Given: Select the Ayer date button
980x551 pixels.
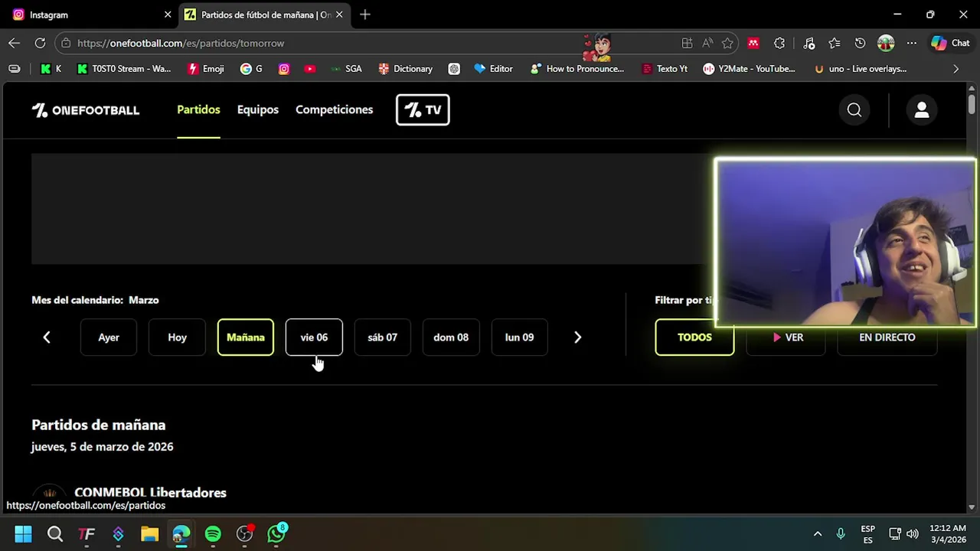Looking at the screenshot, I should 109,337.
